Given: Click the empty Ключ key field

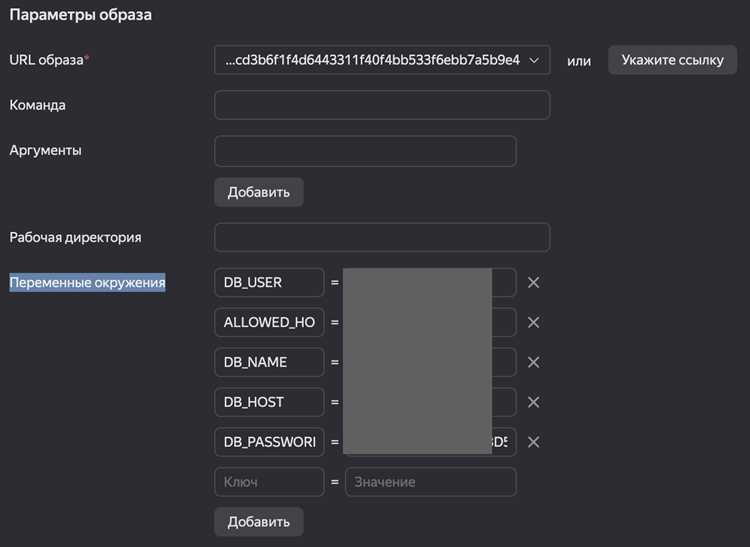Looking at the screenshot, I should (269, 482).
